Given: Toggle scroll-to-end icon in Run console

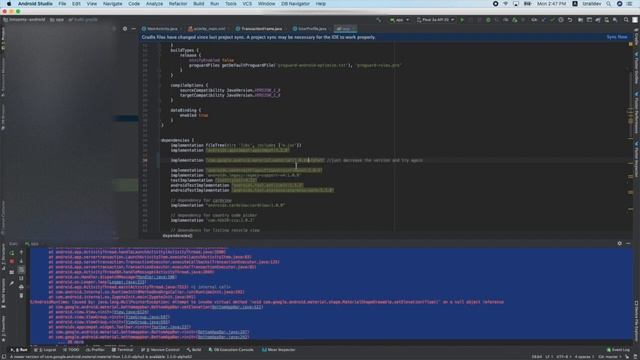Looking at the screenshot, I should coord(21,278).
